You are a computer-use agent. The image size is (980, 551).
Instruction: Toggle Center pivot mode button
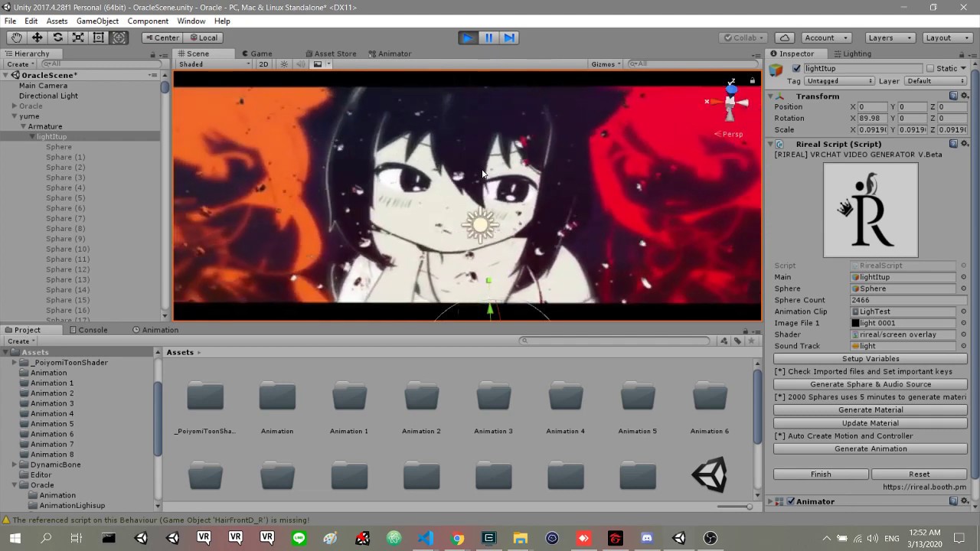click(162, 37)
